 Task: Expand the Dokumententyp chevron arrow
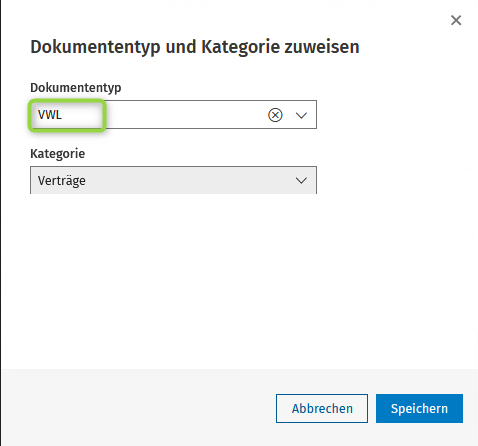coord(301,115)
